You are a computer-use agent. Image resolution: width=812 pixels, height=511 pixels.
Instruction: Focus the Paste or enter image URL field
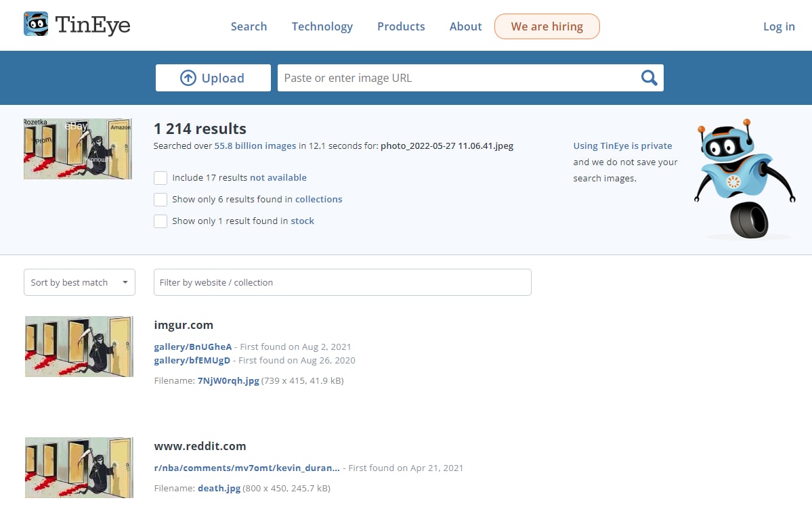(458, 78)
